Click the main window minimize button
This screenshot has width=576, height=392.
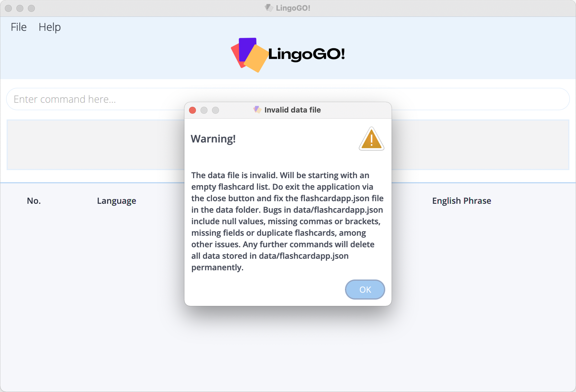click(20, 8)
